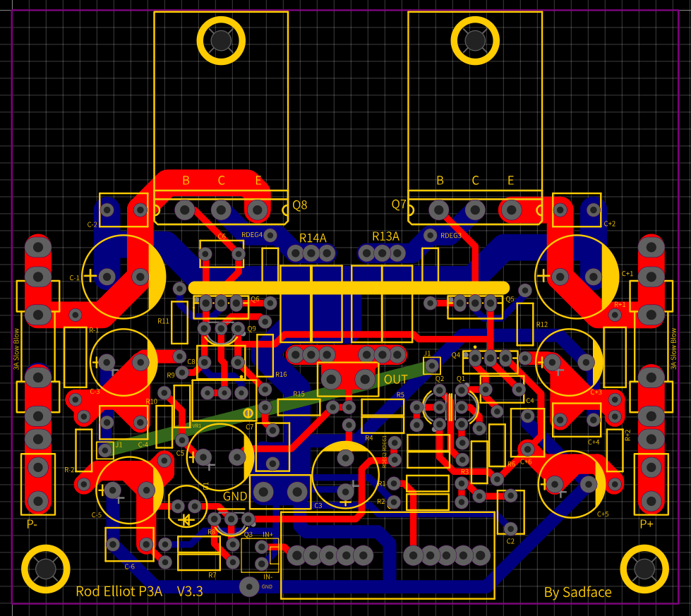The width and height of the screenshot is (691, 616).
Task: Select the R14A resistor label
Action: point(313,238)
